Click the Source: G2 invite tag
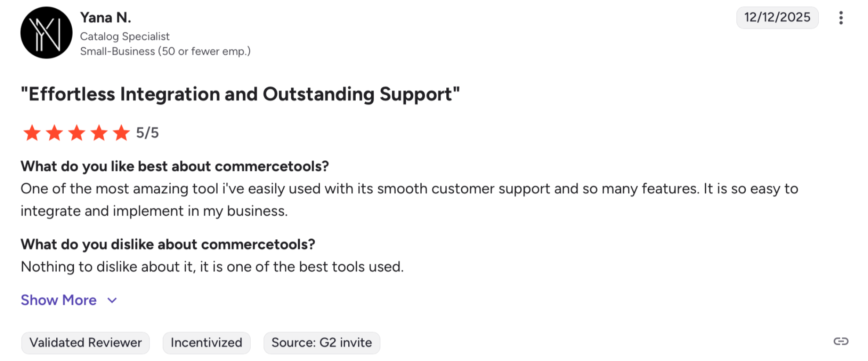The height and width of the screenshot is (361, 868). click(x=321, y=343)
